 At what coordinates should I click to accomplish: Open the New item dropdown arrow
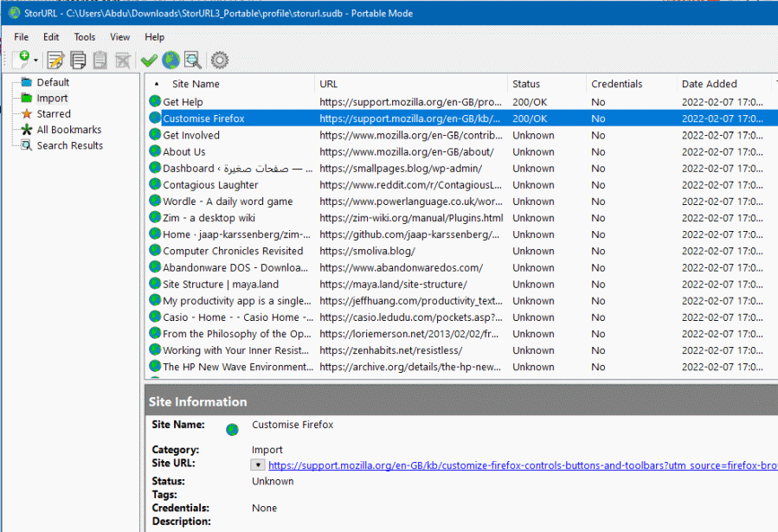pos(35,61)
